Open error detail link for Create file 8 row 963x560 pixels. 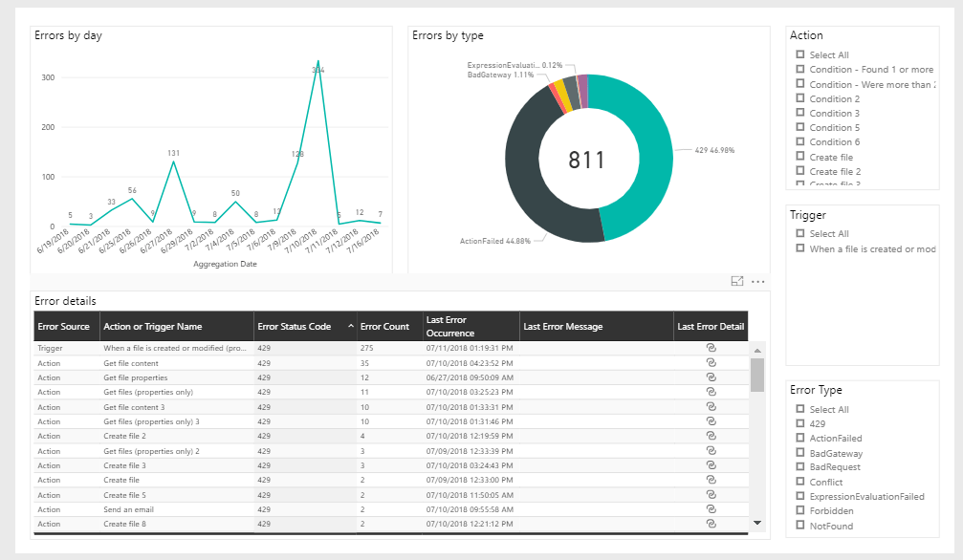[711, 524]
